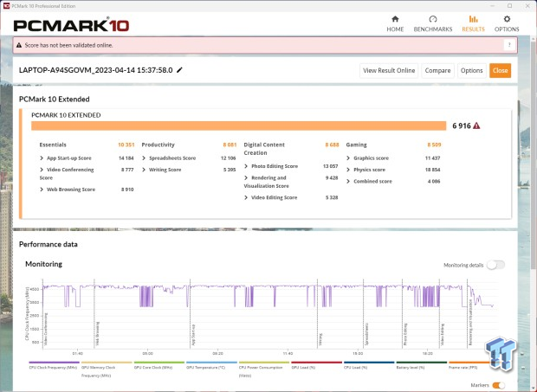Screen dimensions: 537x392
Task: Select GPU Core Clock legend color
Action: pyautogui.click(x=159, y=363)
